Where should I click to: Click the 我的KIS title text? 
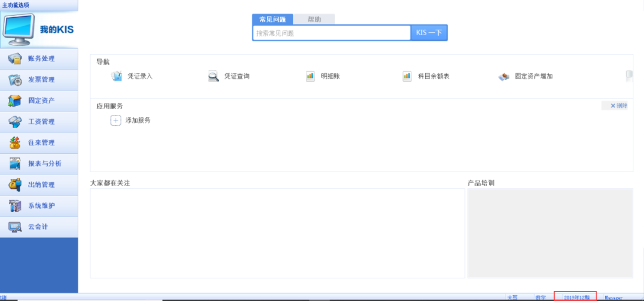pyautogui.click(x=57, y=30)
